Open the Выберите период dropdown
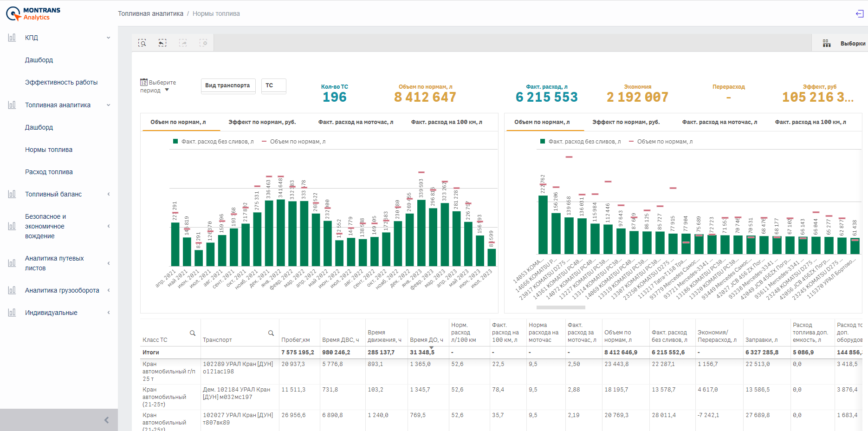Screen dimensions: 868x431 [x=158, y=86]
